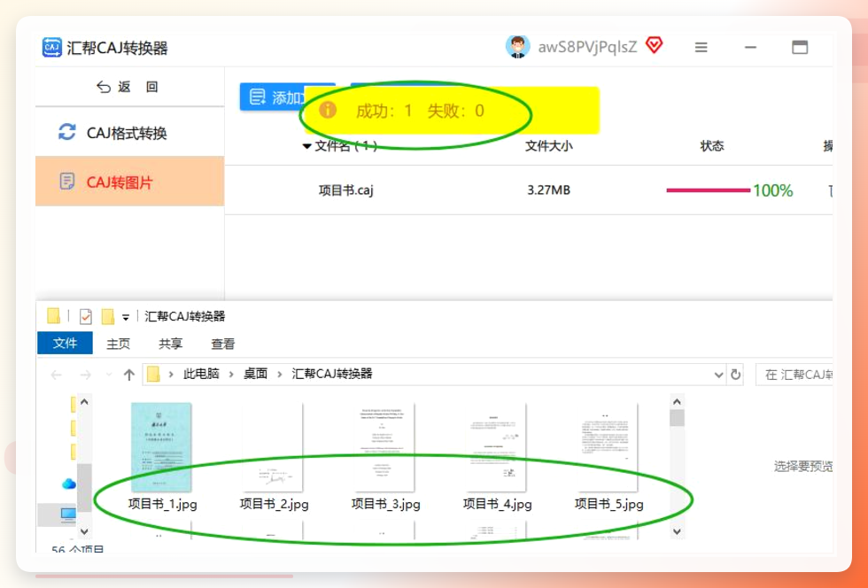Select CAJ格式转换 in the sidebar
Viewport: 868px width, 588px height.
[x=129, y=133]
